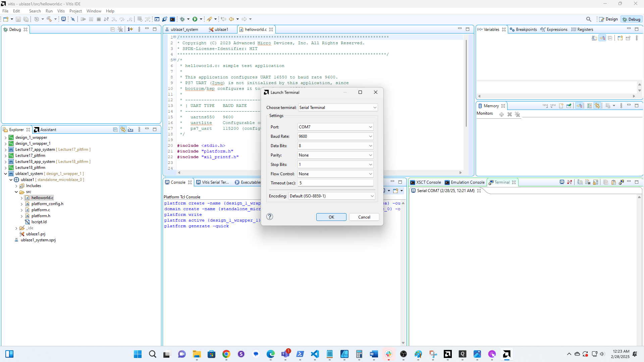Click the green Run launch button
This screenshot has width=644, height=362.
tap(195, 19)
